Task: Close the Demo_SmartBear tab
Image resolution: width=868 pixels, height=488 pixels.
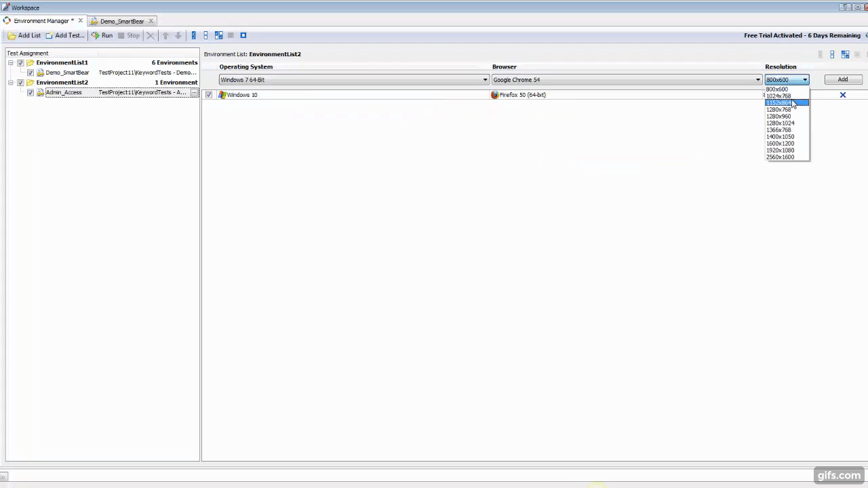Action: coord(151,21)
